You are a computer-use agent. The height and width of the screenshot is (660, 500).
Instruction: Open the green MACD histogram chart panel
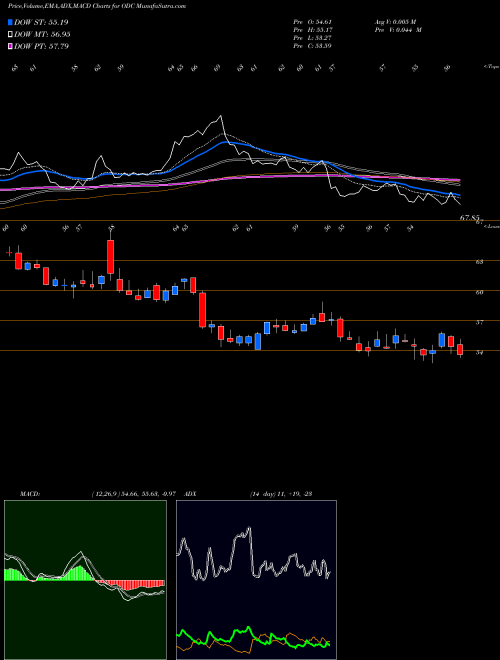pos(85,580)
